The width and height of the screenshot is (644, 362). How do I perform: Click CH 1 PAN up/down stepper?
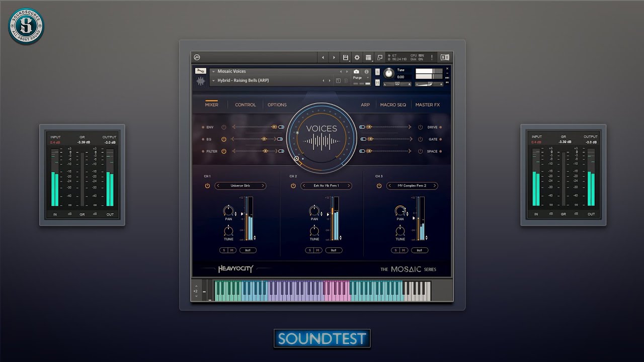(236, 213)
